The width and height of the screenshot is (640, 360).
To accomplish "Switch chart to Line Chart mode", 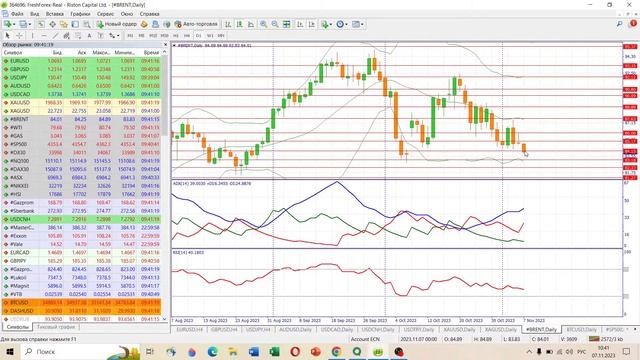I will tap(251, 24).
